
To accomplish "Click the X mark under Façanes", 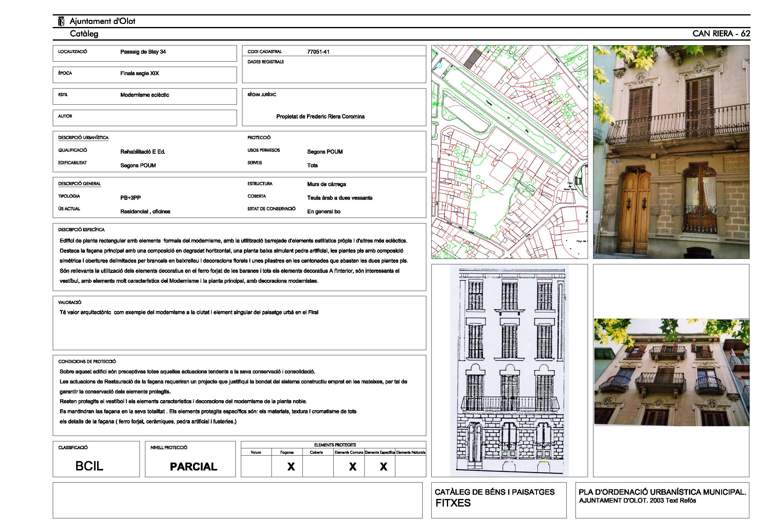I will point(291,467).
